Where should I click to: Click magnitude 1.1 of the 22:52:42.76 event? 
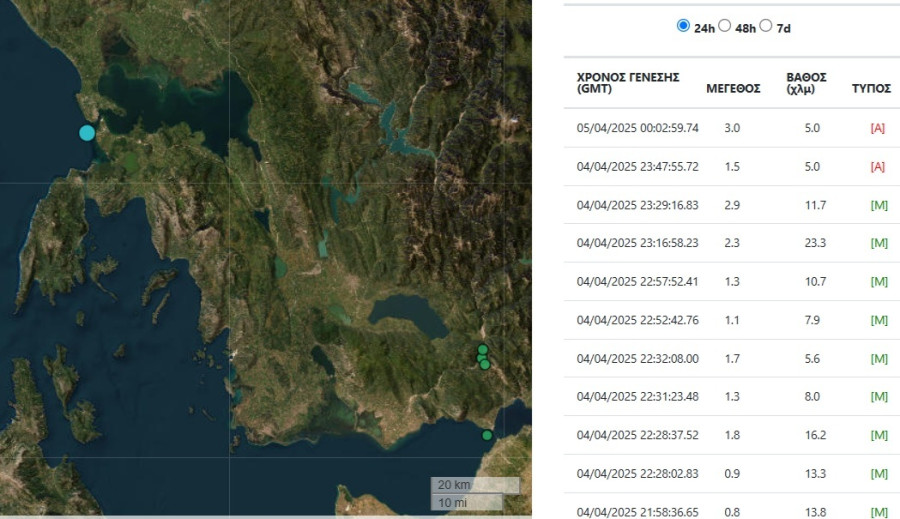[x=732, y=320]
